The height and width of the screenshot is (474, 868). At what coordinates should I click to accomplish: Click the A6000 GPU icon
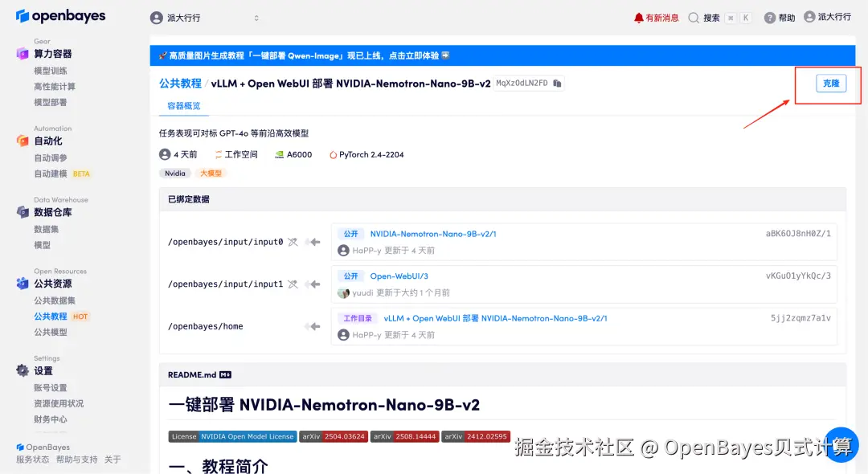click(x=280, y=155)
